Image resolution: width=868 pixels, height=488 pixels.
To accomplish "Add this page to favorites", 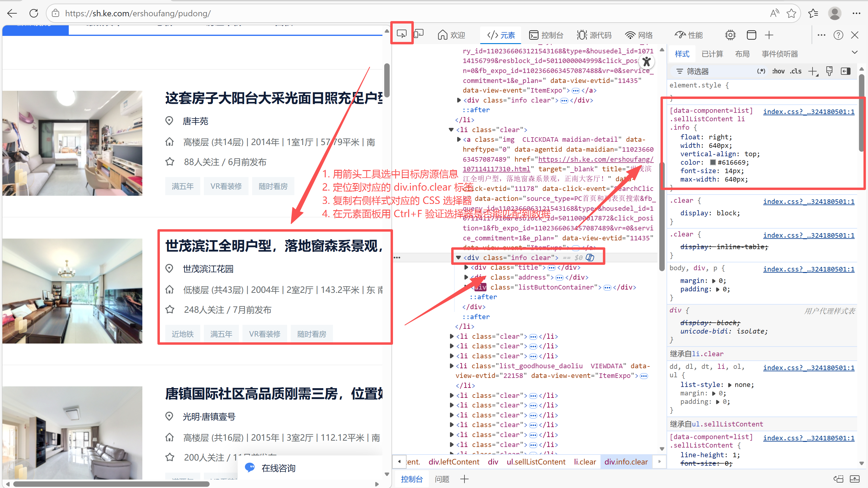I will pyautogui.click(x=791, y=14).
